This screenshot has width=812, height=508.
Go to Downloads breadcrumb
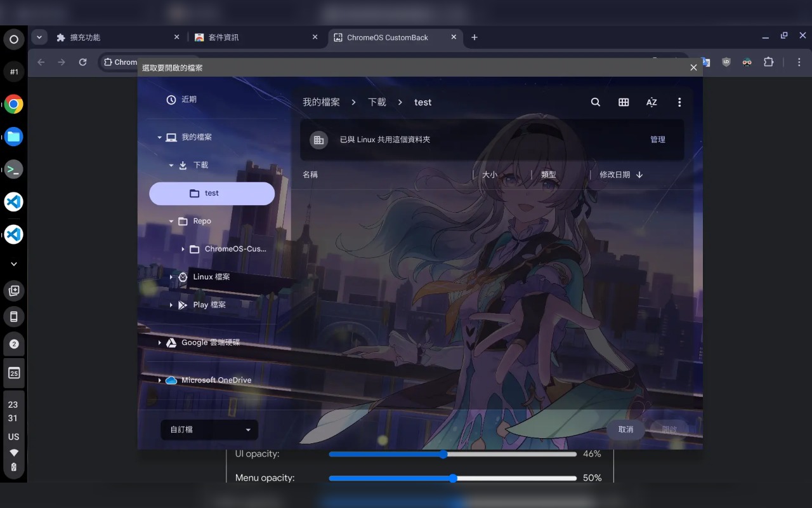tap(377, 102)
